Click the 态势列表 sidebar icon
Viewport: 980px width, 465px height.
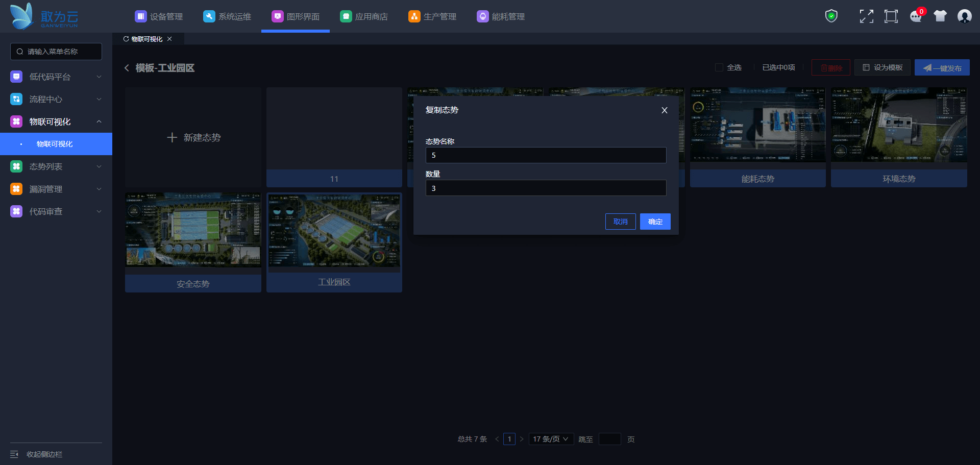[x=16, y=166]
